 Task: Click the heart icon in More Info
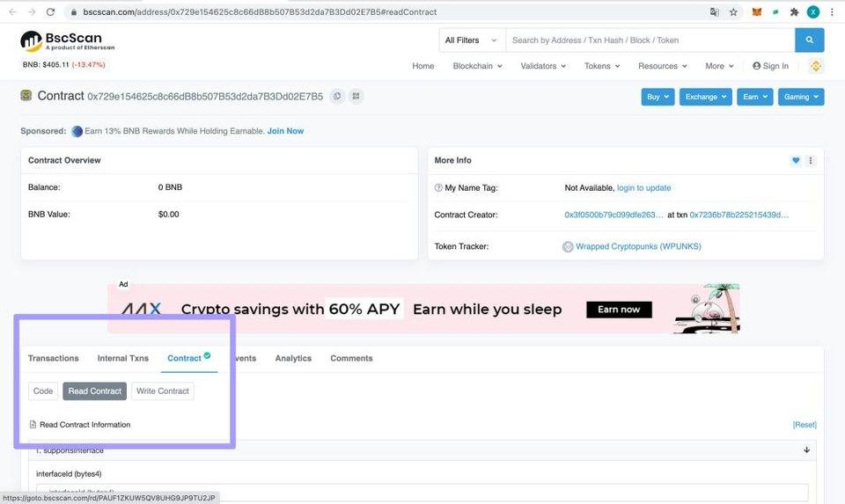tap(796, 161)
